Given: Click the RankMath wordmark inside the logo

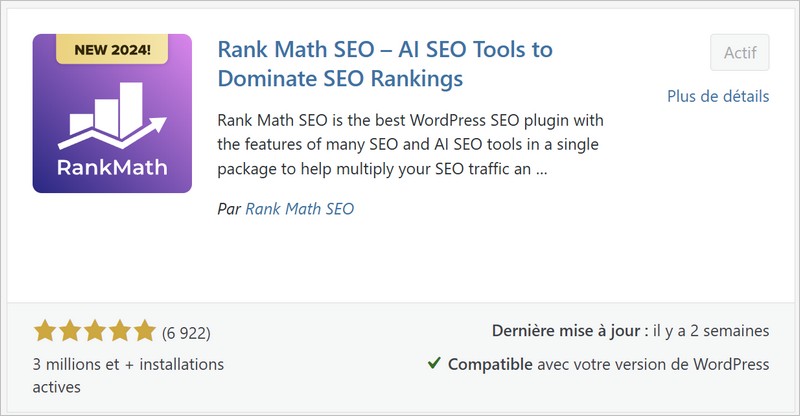Looking at the screenshot, I should tap(111, 164).
